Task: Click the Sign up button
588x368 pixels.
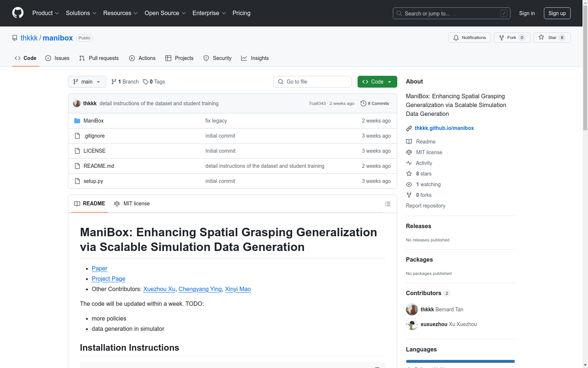Action: click(x=557, y=13)
